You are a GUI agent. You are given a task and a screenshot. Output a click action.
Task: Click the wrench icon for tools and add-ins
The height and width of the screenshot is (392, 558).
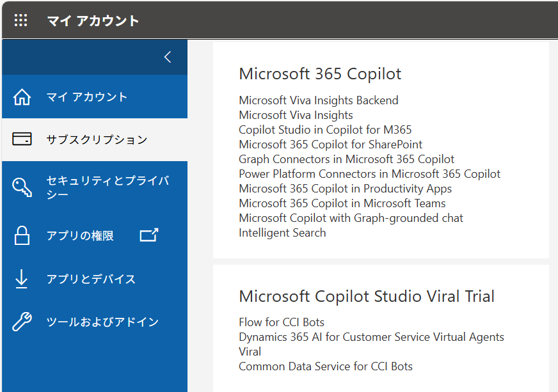point(22,322)
